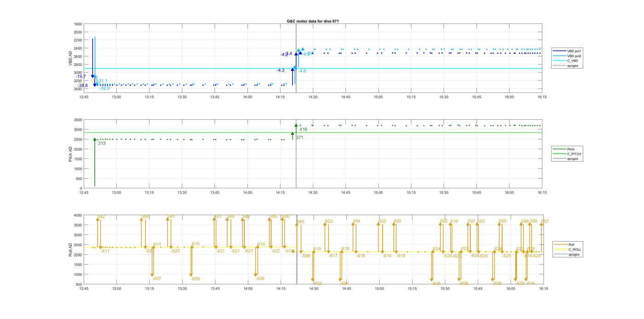Click the 'Roll AD' y-axis label

(71, 249)
